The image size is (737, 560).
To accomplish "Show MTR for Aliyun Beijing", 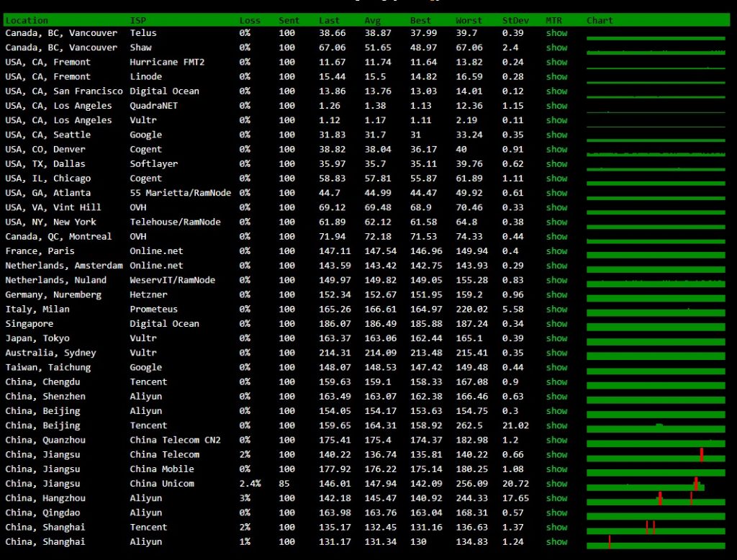I will click(x=556, y=412).
